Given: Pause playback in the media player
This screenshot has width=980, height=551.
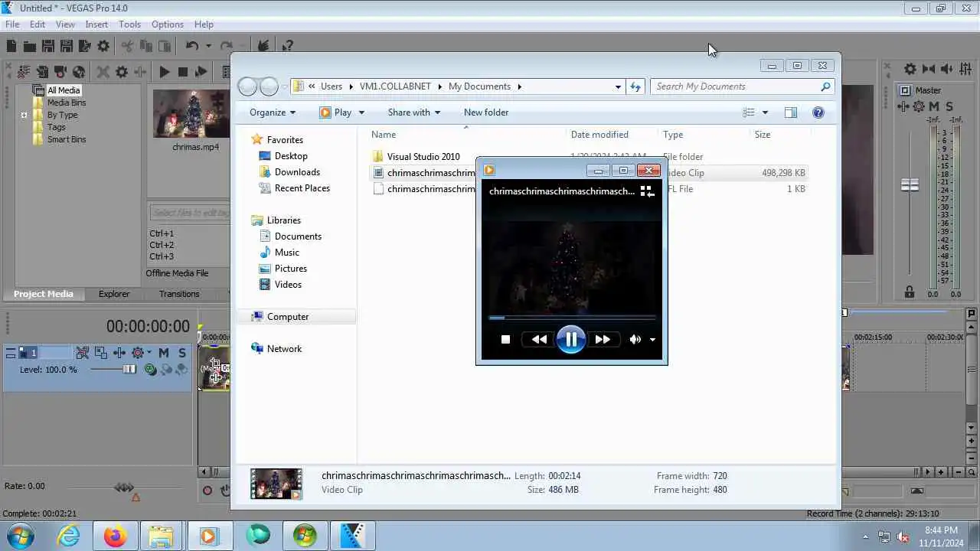Looking at the screenshot, I should (x=570, y=339).
